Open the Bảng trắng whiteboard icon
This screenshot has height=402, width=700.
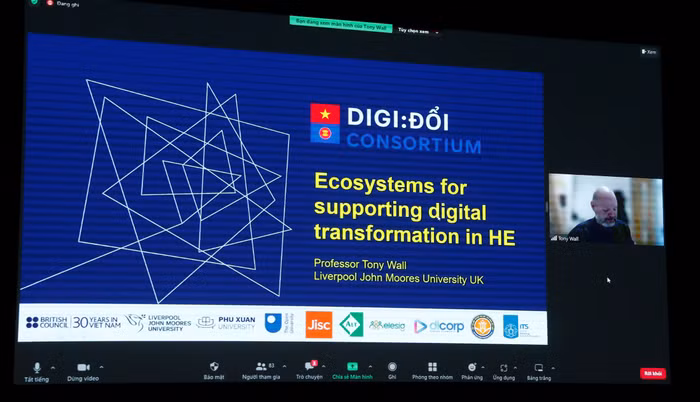(x=539, y=372)
